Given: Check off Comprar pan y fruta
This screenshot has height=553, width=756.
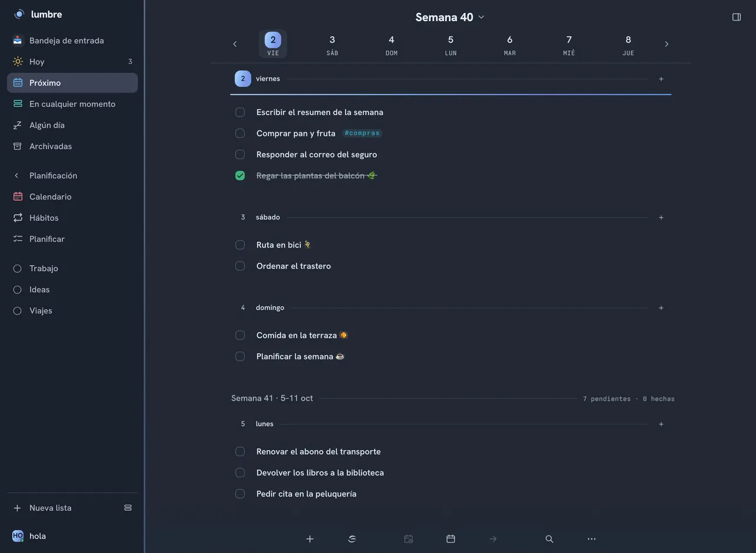Looking at the screenshot, I should pos(240,133).
